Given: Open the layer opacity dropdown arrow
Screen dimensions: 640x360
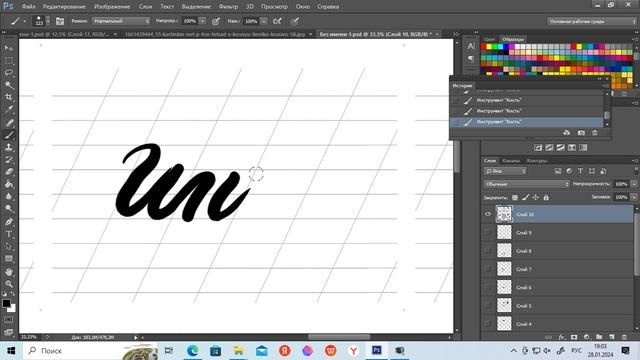Looking at the screenshot, I should point(634,184).
